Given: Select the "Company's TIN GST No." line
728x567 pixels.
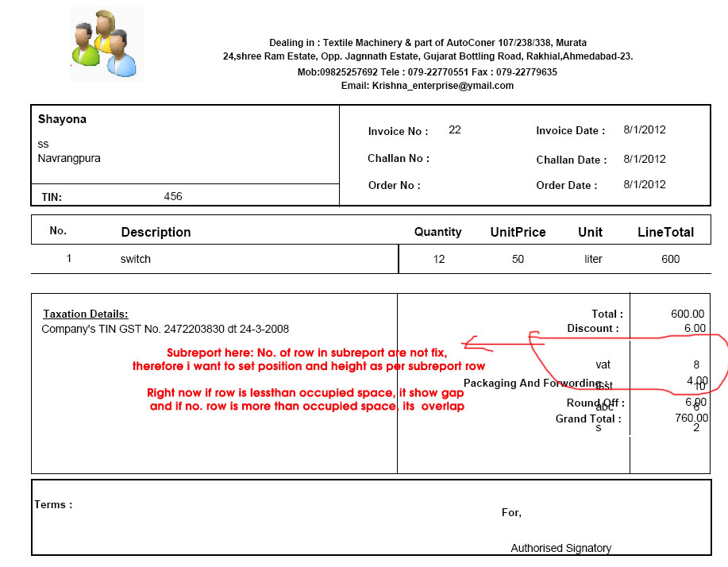Looking at the screenshot, I should pyautogui.click(x=165, y=330).
